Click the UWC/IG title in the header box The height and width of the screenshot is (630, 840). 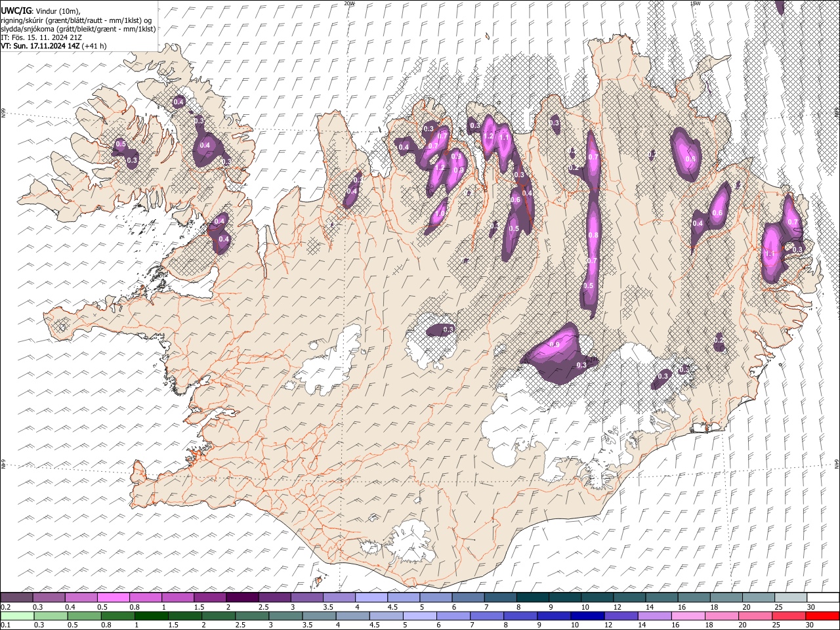click(x=16, y=11)
